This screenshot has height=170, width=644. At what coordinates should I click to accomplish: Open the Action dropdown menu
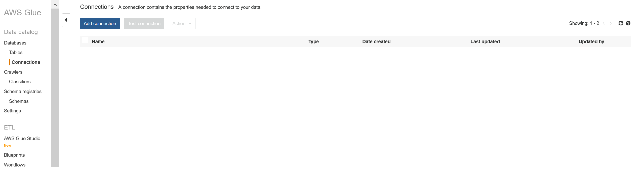pyautogui.click(x=182, y=24)
